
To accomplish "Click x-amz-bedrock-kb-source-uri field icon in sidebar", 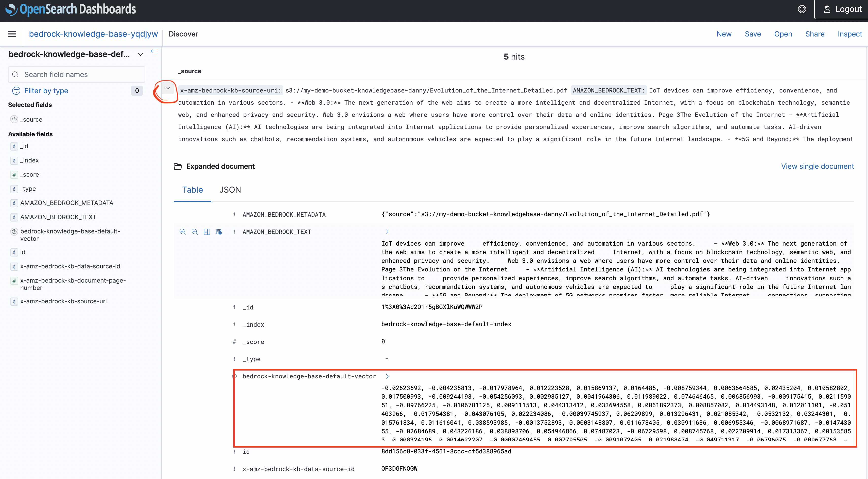I will pos(14,301).
